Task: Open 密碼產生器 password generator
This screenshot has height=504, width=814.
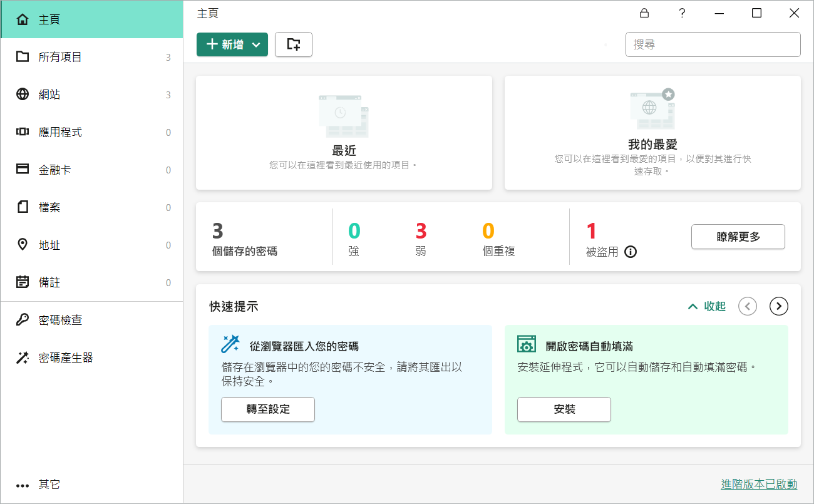Action: coord(66,358)
